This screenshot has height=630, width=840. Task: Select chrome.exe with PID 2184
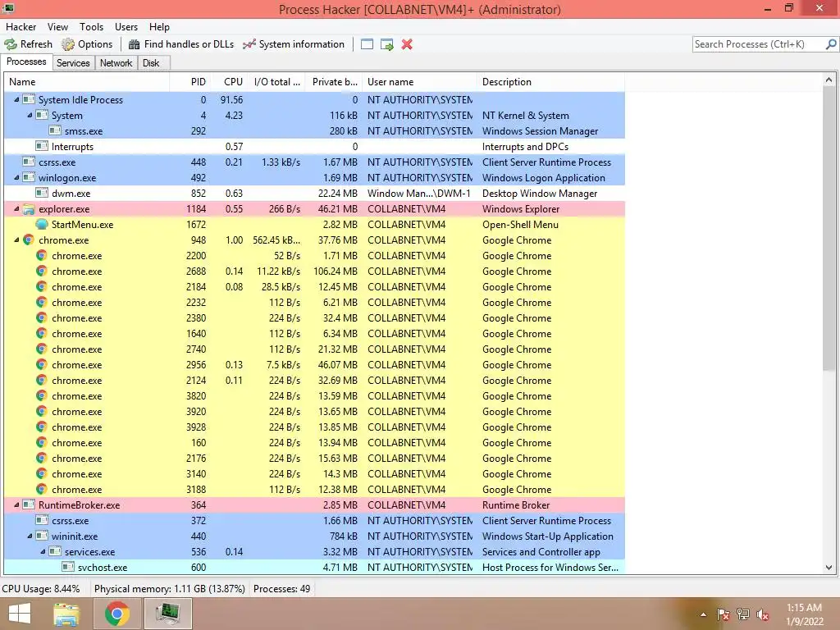point(314,286)
